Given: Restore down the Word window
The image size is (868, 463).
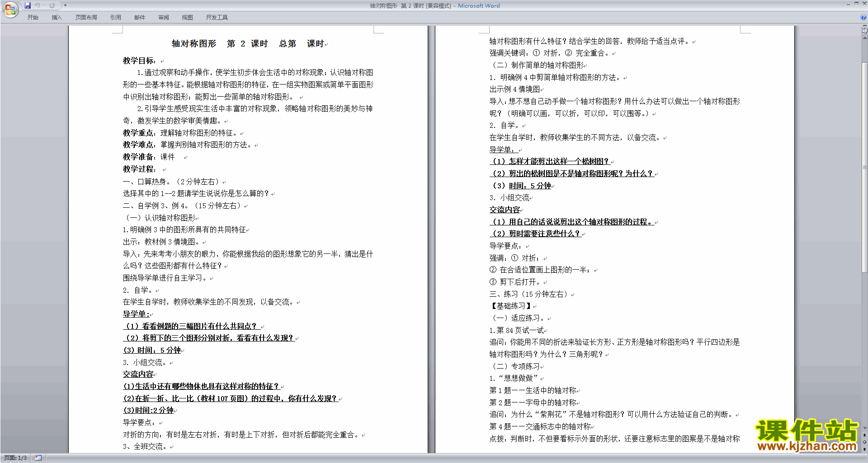Looking at the screenshot, I should 856,4.
